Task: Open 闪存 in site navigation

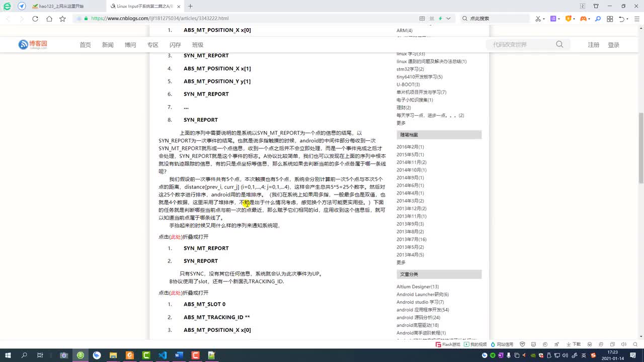Action: point(175,45)
